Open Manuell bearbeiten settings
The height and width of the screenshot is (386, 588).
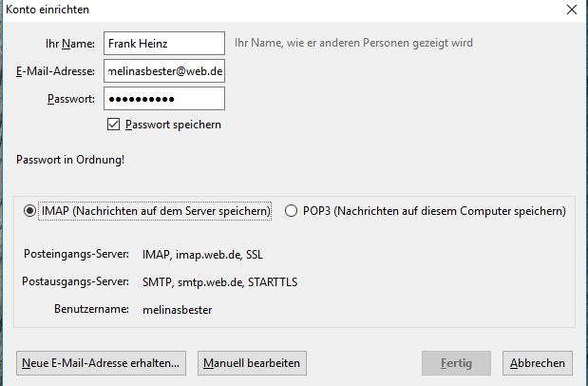252,363
